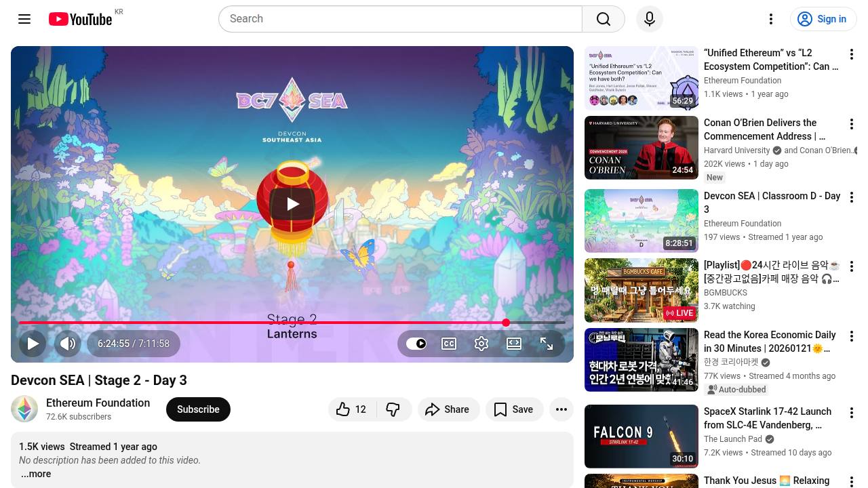
Task: Click the search magnifier button
Action: pos(604,19)
